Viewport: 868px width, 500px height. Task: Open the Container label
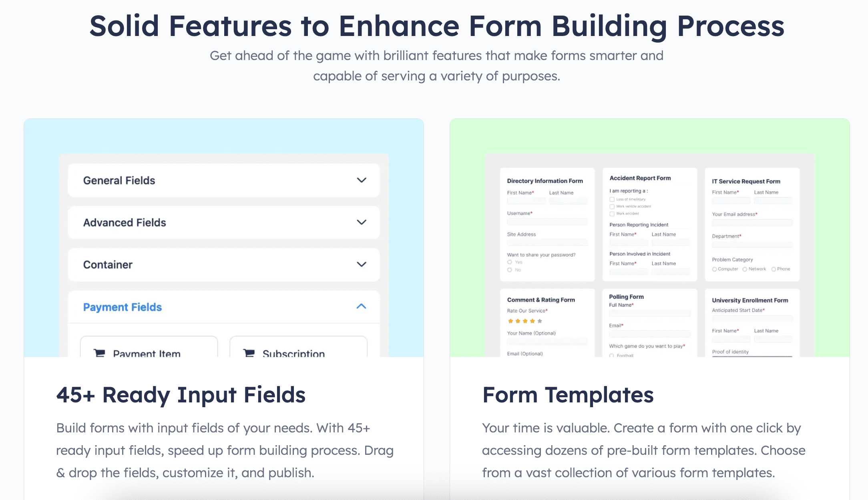point(108,264)
